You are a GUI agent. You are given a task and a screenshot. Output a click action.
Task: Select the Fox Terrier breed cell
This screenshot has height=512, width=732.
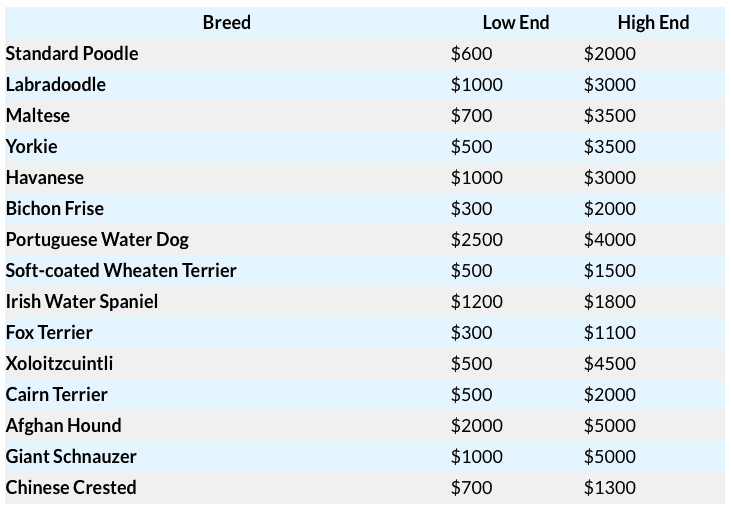[x=49, y=332]
